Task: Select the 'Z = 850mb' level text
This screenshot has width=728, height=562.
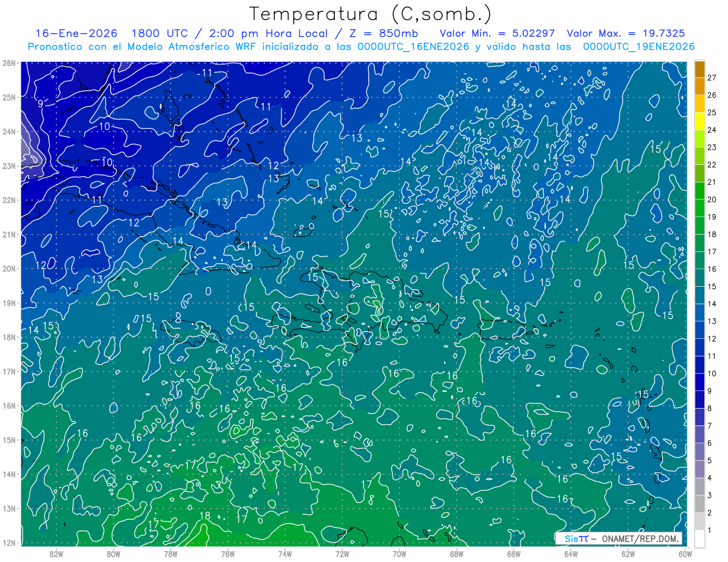Action: point(385,33)
